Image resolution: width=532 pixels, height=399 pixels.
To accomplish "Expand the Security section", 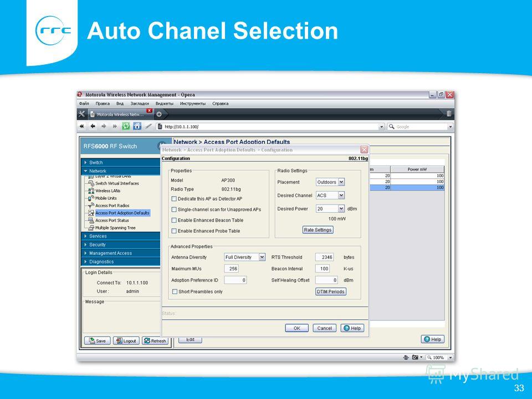I will tap(120, 244).
